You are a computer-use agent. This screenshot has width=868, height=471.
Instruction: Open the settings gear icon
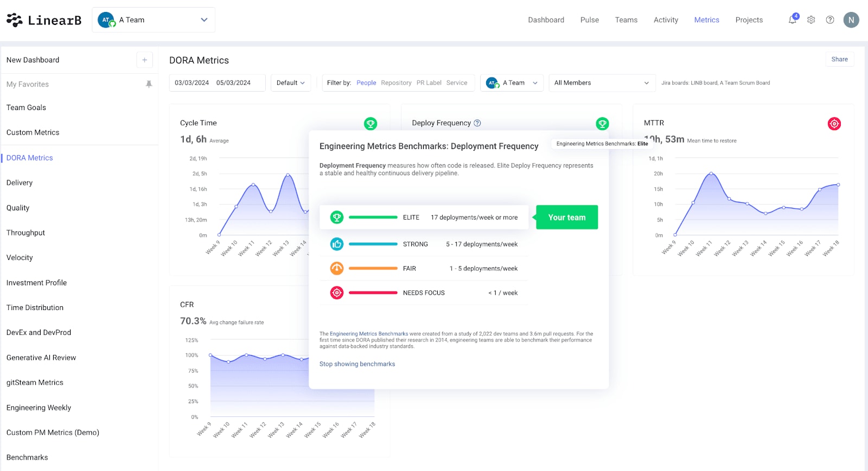[x=811, y=20]
